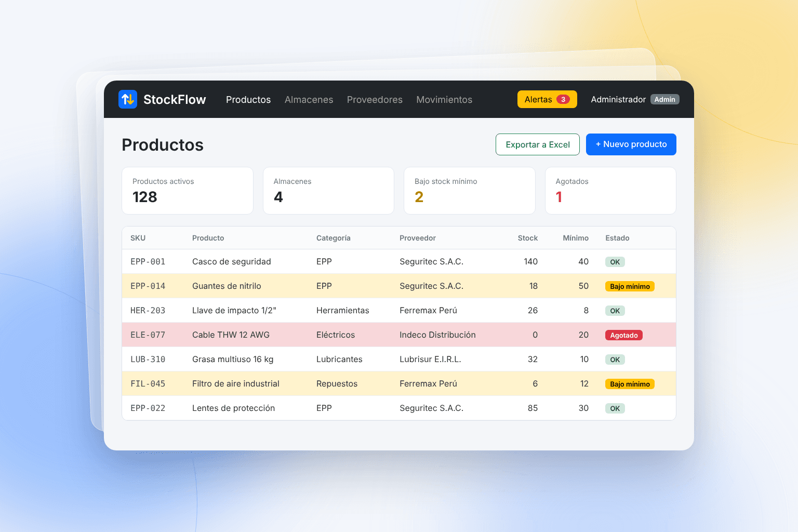The height and width of the screenshot is (532, 798).
Task: Select the LUB-310 SKU cell
Action: coord(148,360)
